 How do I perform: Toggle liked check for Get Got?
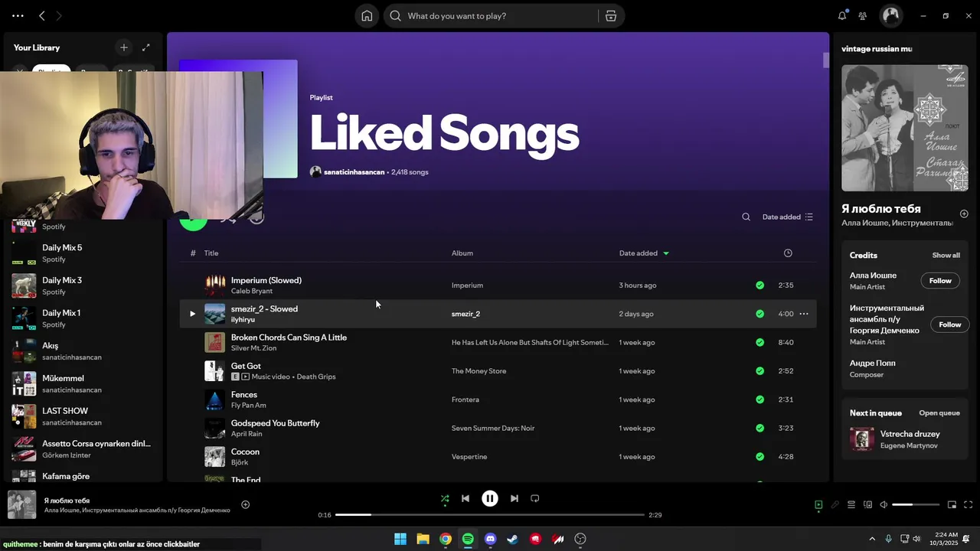759,371
